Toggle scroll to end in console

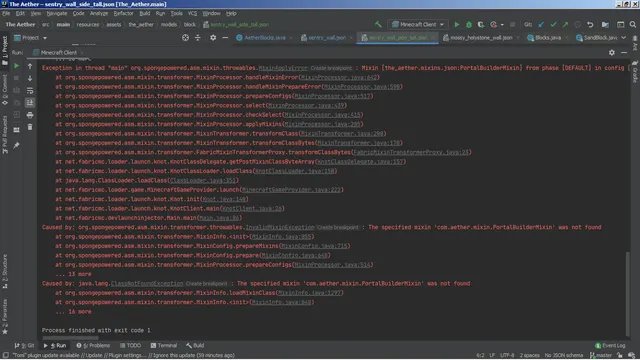pos(30,103)
